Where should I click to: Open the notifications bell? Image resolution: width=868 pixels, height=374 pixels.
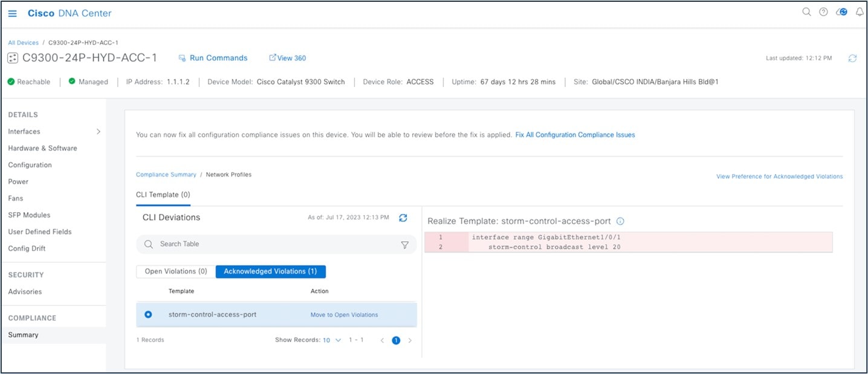(859, 12)
